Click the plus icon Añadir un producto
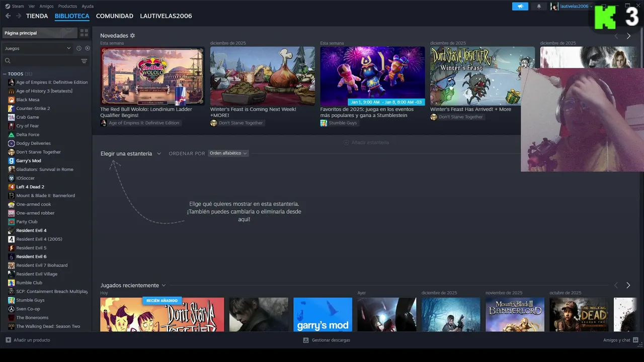 (8, 340)
